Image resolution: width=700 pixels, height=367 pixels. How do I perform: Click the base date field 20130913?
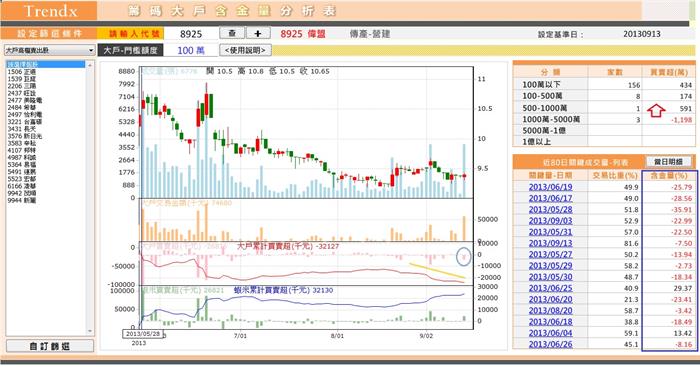[642, 34]
